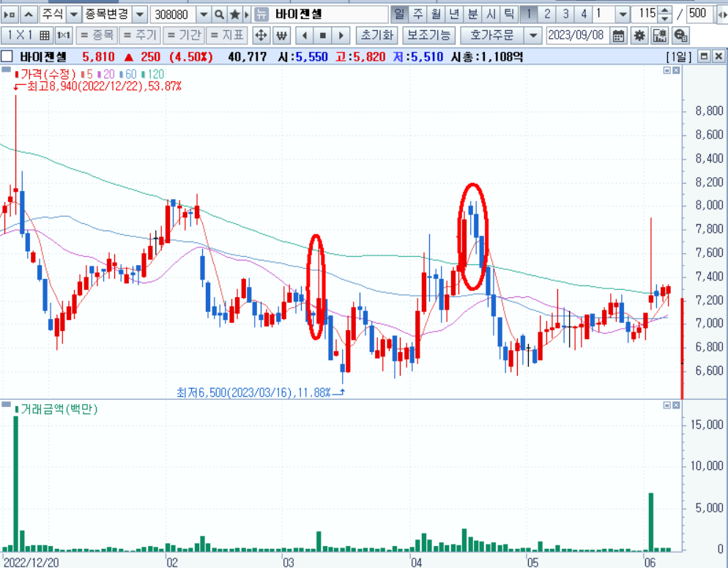This screenshot has height=568, width=728.
Task: Click price pane top-left handle icon
Action: [6, 70]
